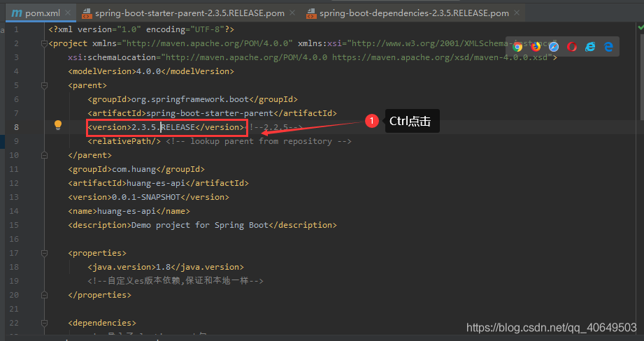The height and width of the screenshot is (341, 644).
Task: Click org.springframework.boot groupId value
Action: click(189, 99)
